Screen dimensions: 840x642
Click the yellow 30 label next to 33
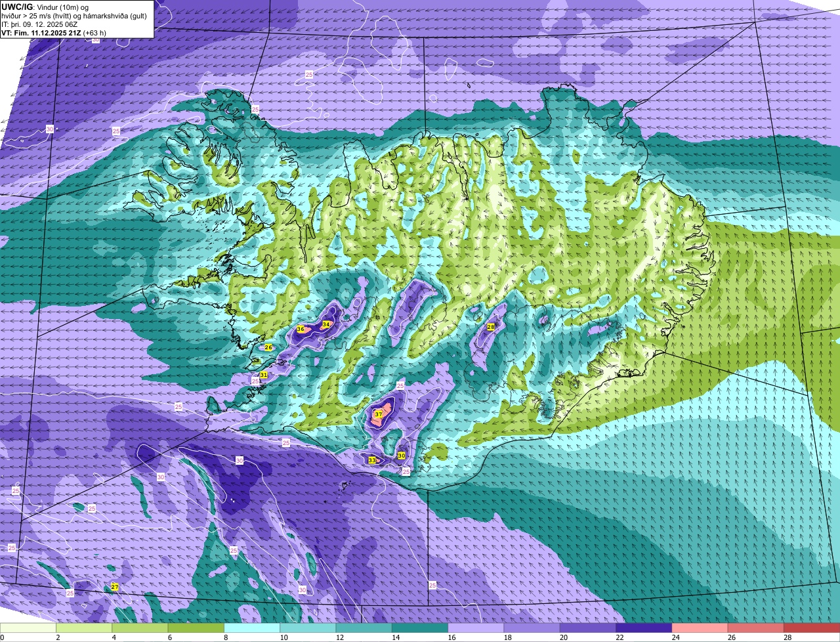(402, 456)
